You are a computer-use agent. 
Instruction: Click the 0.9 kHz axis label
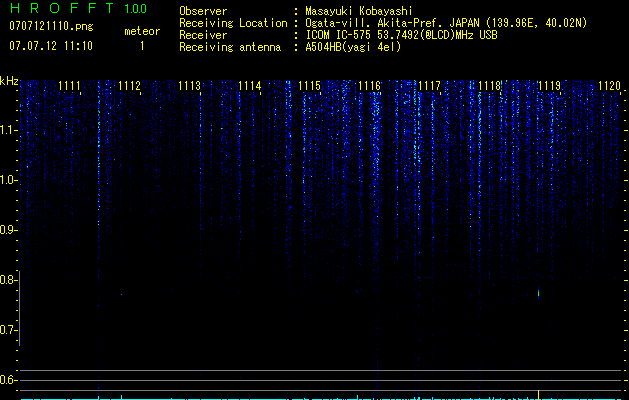click(8, 230)
